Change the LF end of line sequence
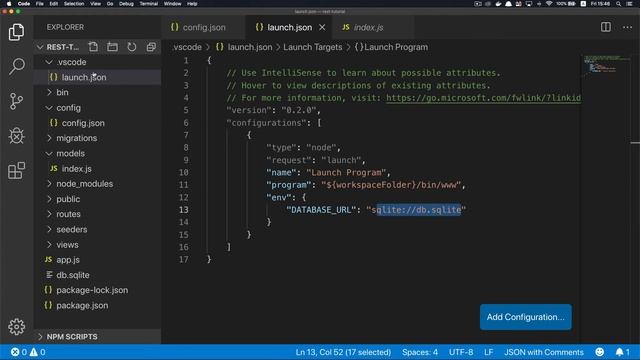This screenshot has width=640, height=360. coord(488,352)
